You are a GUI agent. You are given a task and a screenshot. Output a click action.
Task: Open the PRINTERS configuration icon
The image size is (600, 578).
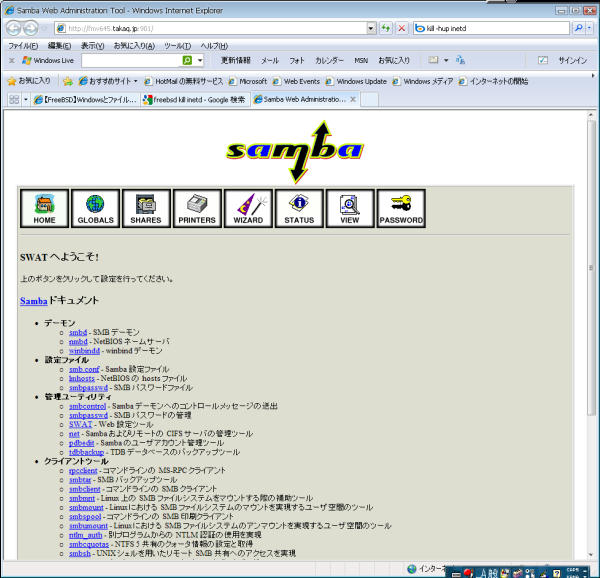tap(197, 208)
